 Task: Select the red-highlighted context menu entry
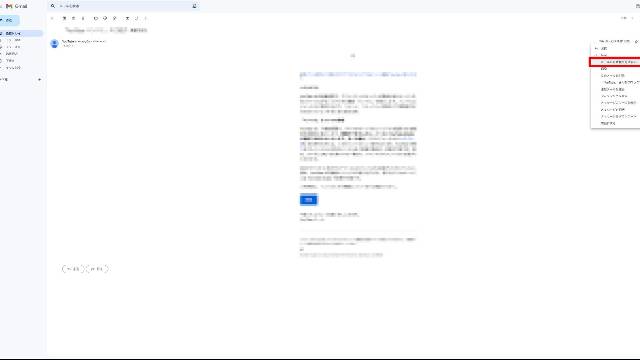point(615,62)
